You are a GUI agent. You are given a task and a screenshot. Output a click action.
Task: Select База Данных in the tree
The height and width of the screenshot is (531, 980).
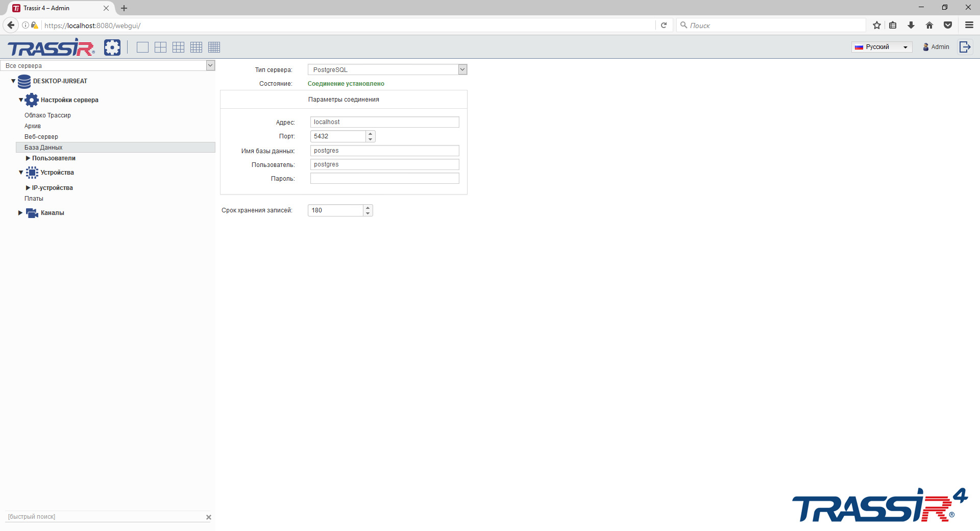pyautogui.click(x=43, y=147)
